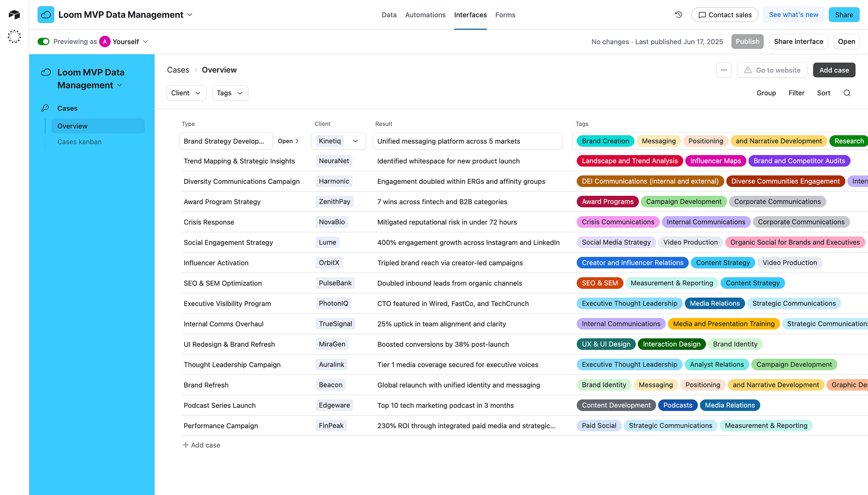
Task: Click Add case at the table bottom
Action: tap(201, 445)
